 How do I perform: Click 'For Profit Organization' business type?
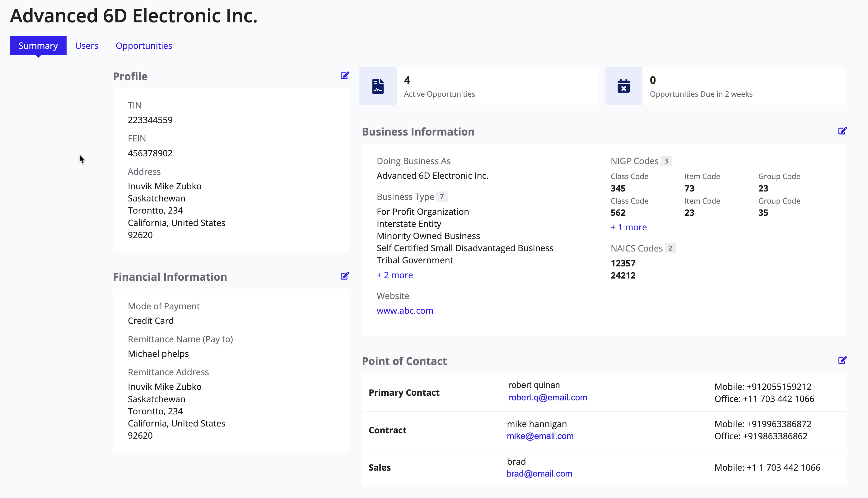pos(423,211)
